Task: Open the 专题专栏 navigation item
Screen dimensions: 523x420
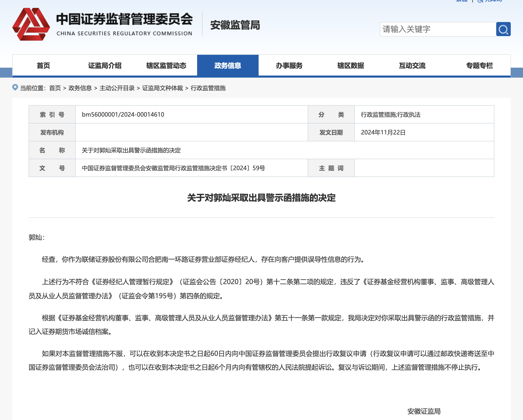Action: 479,65
